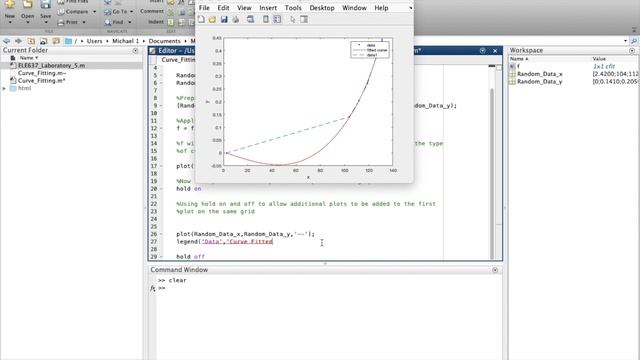This screenshot has height=360, width=640.
Task: Click Documents in the folder path
Action: (164, 41)
